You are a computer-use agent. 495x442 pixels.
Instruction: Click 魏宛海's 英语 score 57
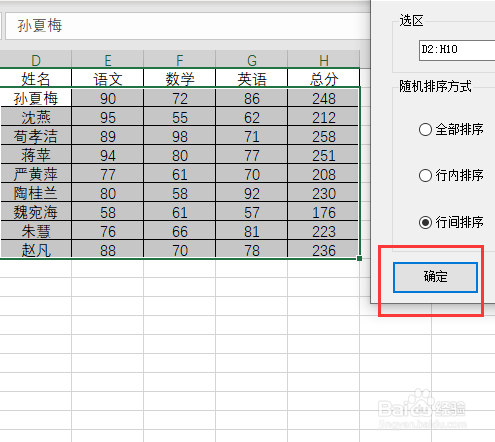(252, 212)
